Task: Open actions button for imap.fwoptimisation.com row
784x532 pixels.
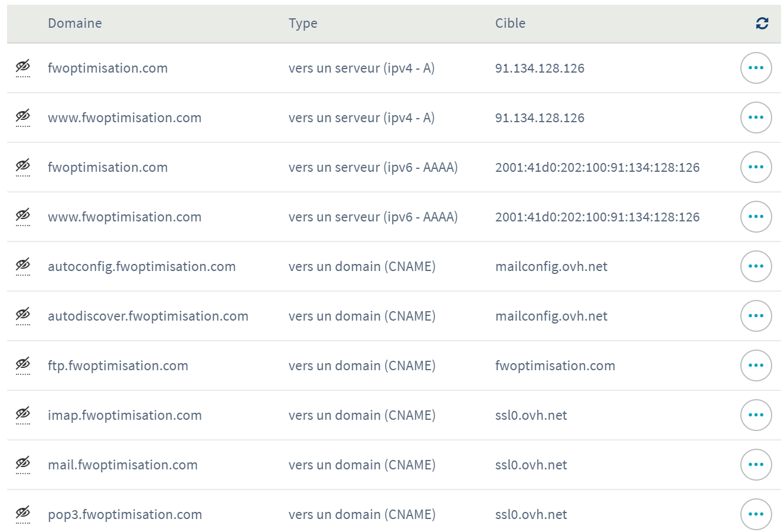Action: 756,415
